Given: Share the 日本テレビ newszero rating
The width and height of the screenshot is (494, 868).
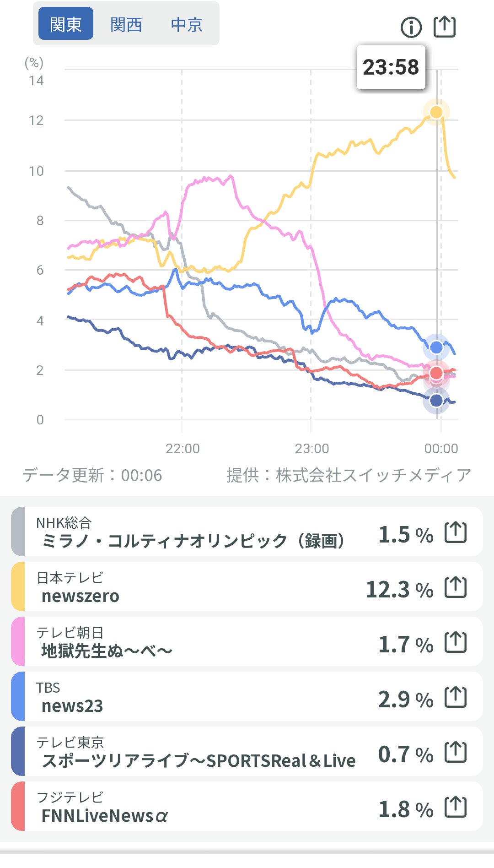Looking at the screenshot, I should pyautogui.click(x=456, y=587).
